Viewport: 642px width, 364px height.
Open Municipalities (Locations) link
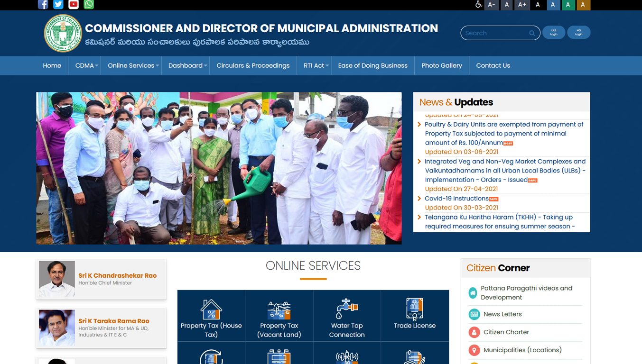point(522,350)
